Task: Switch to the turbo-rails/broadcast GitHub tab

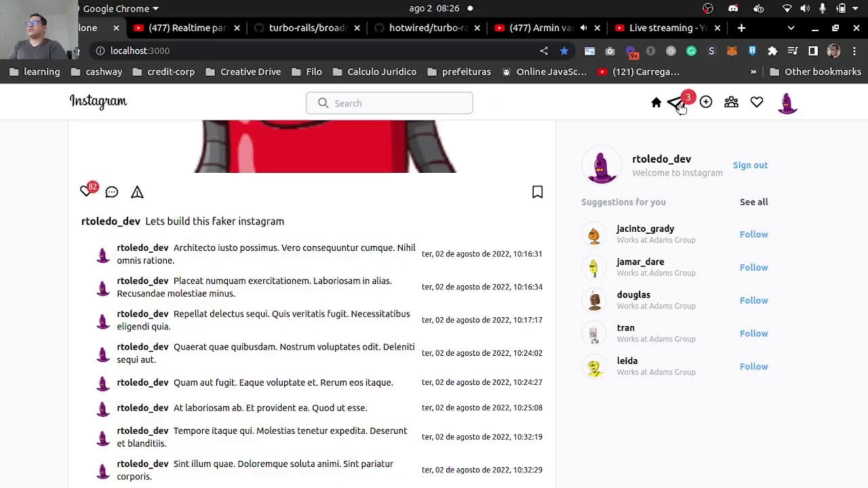Action: coord(307,28)
